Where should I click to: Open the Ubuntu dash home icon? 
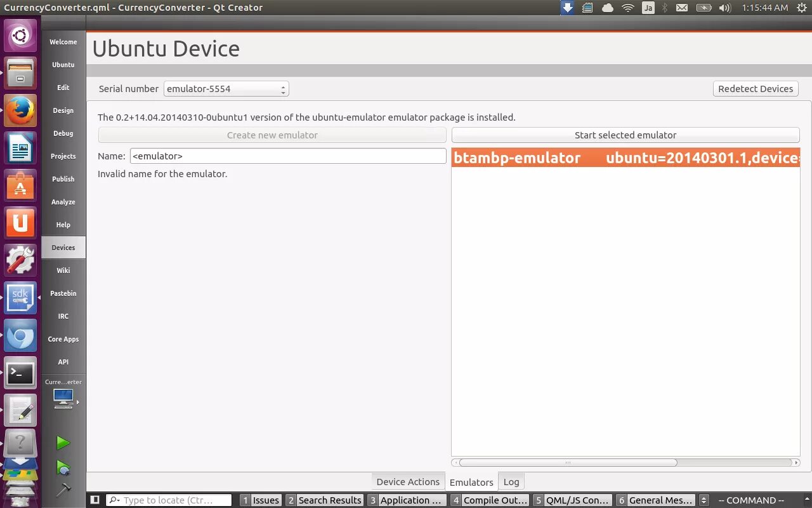20,35
